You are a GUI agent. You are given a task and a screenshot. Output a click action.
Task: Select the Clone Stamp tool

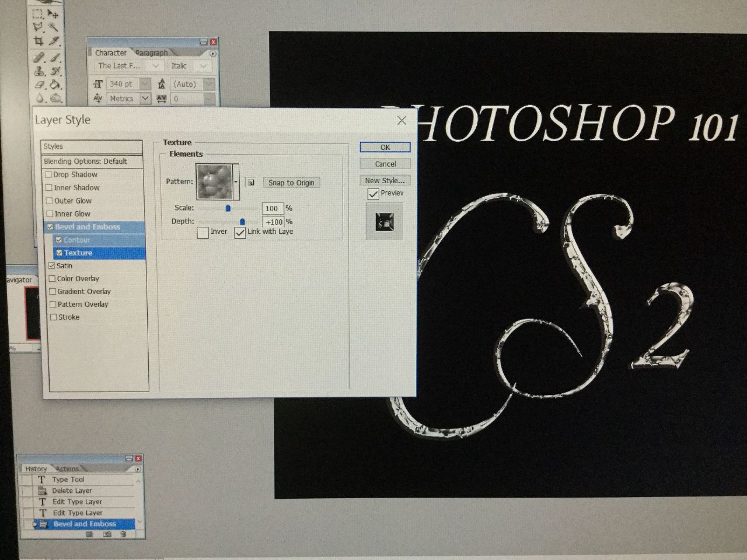[x=40, y=71]
